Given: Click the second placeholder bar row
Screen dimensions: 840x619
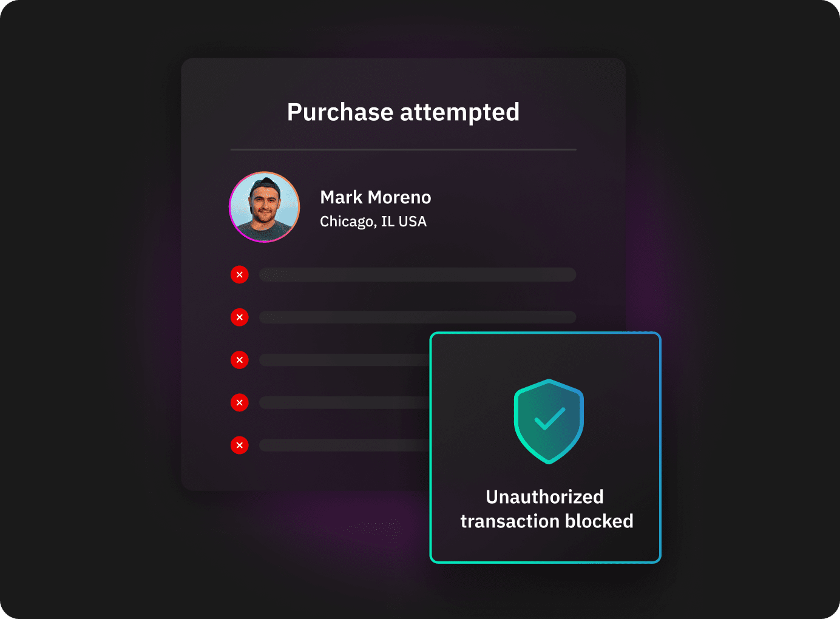Looking at the screenshot, I should pyautogui.click(x=418, y=317).
